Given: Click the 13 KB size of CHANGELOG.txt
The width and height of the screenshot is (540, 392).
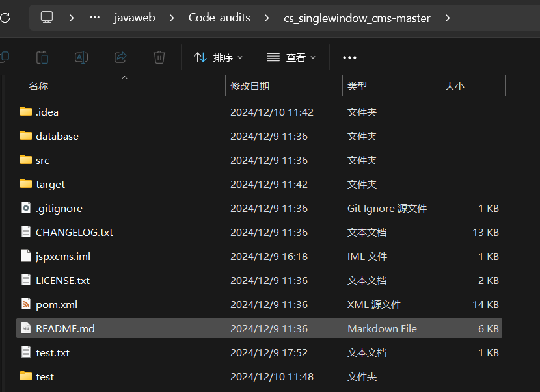Looking at the screenshot, I should tap(485, 233).
